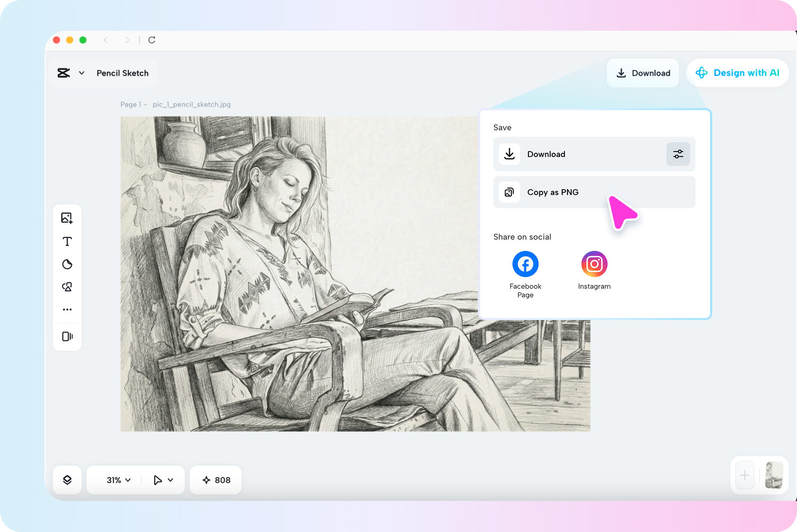
Task: Open the CapCut logo chevron menu
Action: 82,73
